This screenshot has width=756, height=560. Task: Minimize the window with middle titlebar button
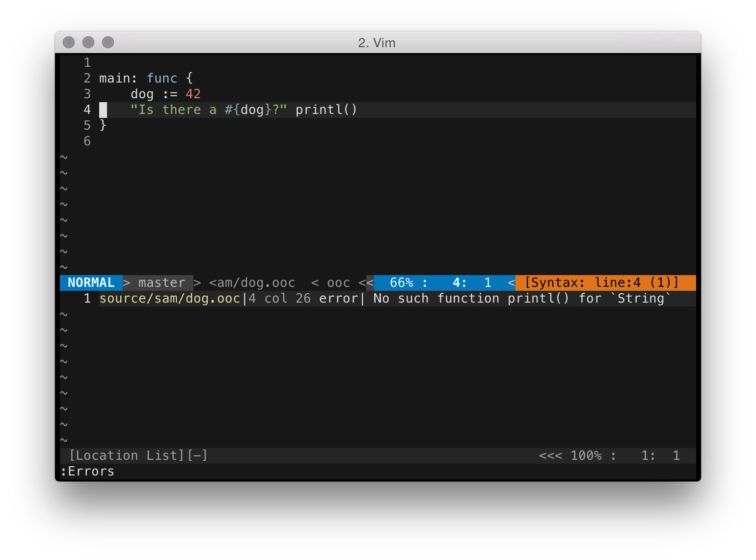point(88,42)
